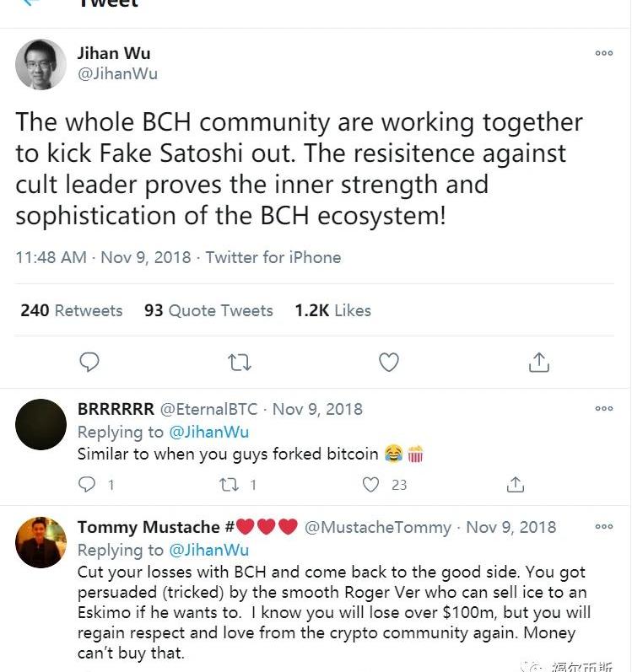The image size is (632, 672).
Task: Open Tommy Mustache's avatar
Action: [41, 542]
